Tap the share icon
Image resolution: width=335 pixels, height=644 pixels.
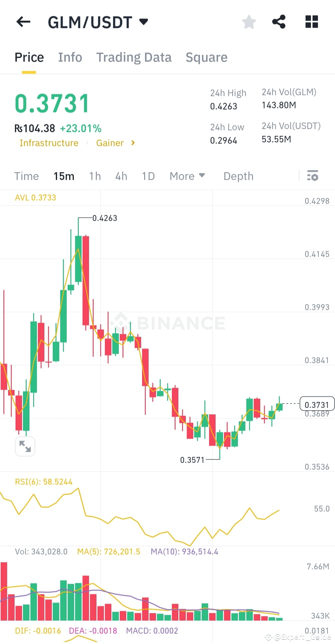click(279, 21)
